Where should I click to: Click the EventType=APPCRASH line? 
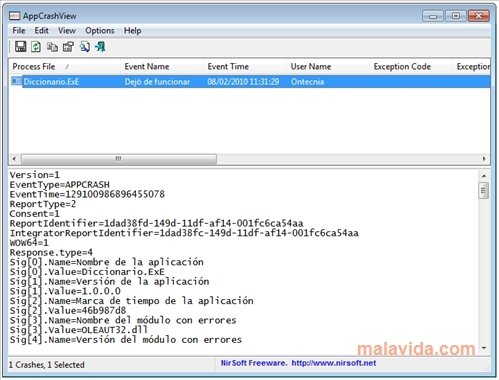pyautogui.click(x=59, y=185)
